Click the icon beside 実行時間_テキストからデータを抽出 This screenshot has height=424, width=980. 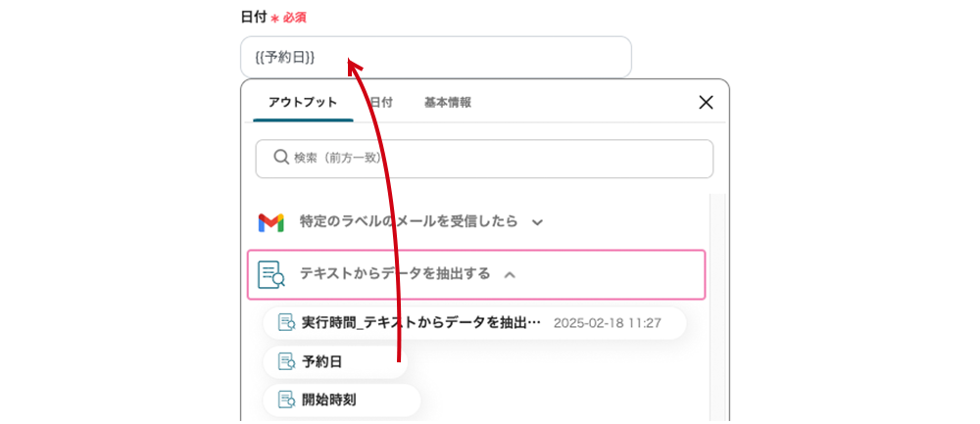click(x=286, y=322)
